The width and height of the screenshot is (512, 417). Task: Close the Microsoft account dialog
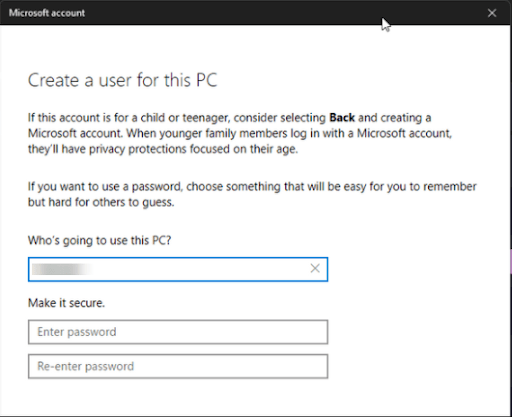pyautogui.click(x=492, y=13)
